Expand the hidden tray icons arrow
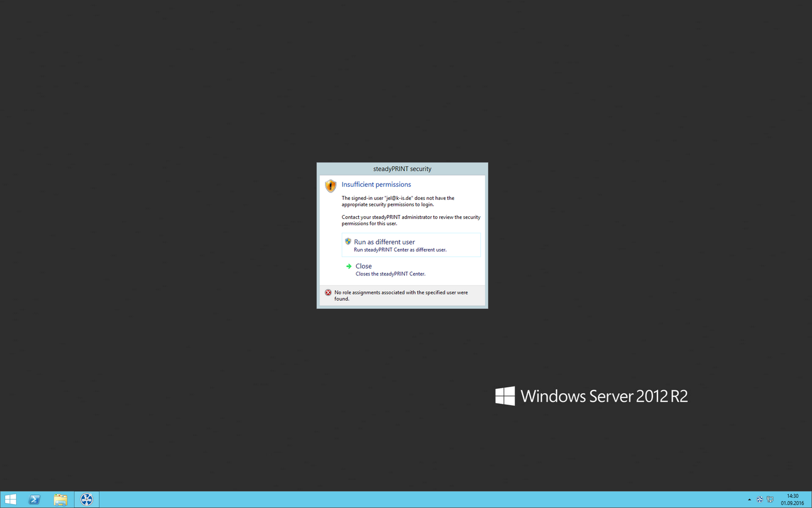 click(749, 500)
